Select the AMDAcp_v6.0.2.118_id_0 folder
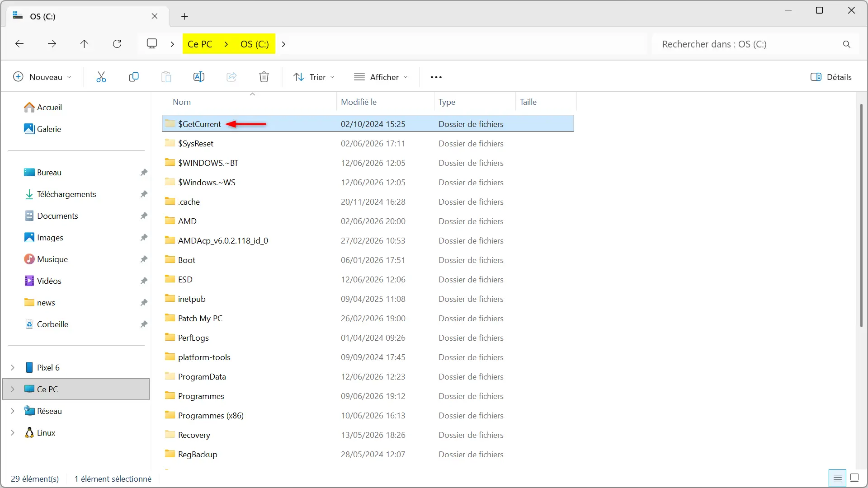The width and height of the screenshot is (868, 488). pyautogui.click(x=368, y=240)
